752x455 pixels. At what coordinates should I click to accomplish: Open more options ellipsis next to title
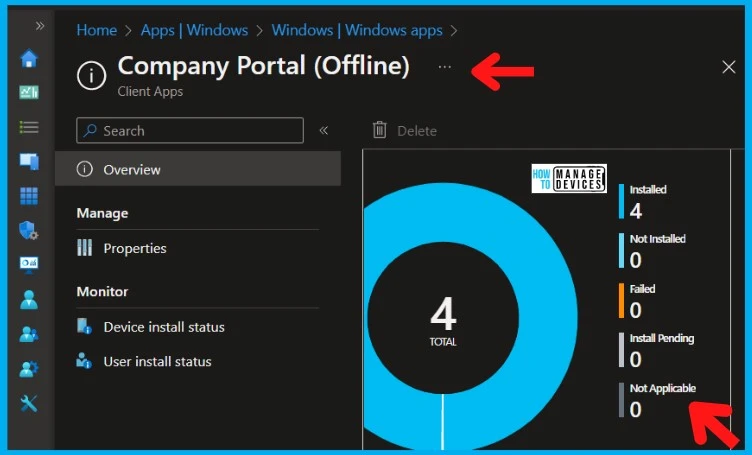pos(445,67)
